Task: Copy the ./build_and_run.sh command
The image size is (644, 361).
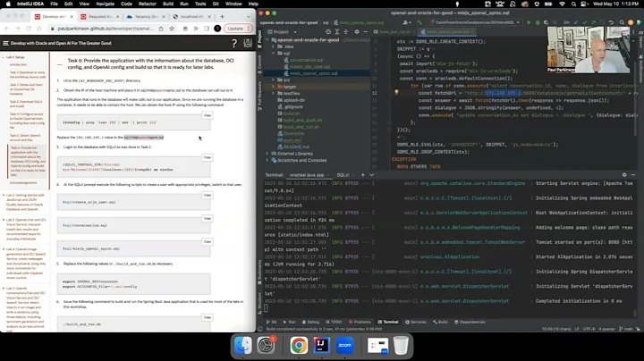Action: pos(208,317)
